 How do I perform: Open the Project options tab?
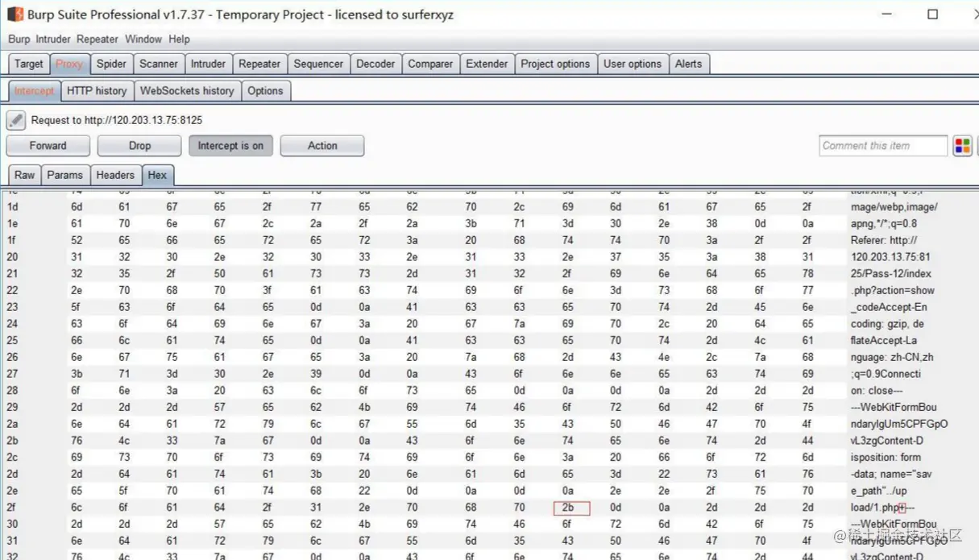tap(555, 64)
